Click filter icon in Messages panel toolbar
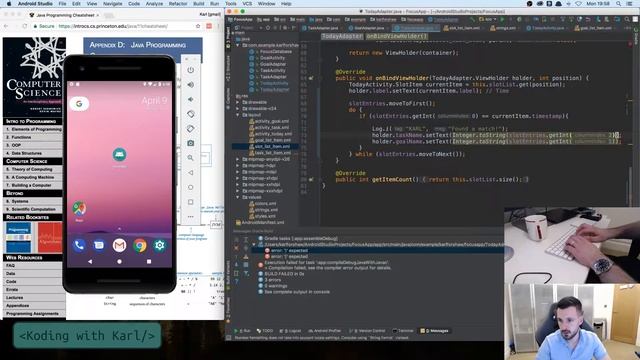The width and height of the screenshot is (640, 360). tap(246, 273)
